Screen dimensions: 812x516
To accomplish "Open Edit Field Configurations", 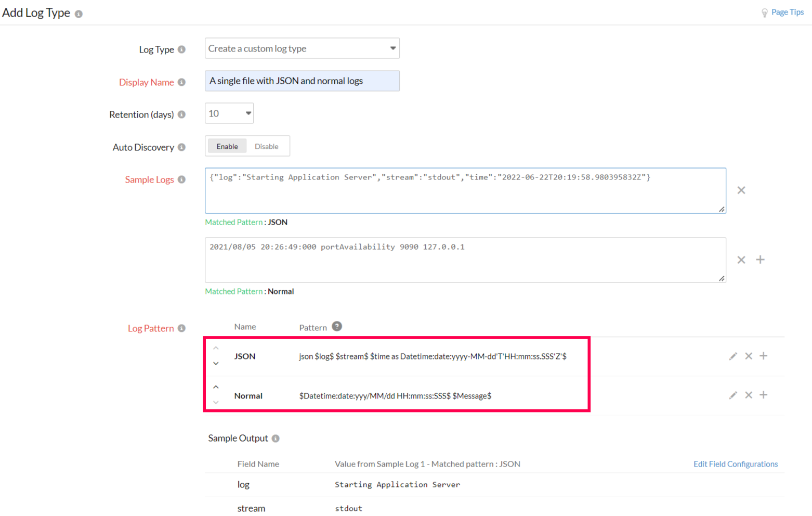I will point(736,464).
